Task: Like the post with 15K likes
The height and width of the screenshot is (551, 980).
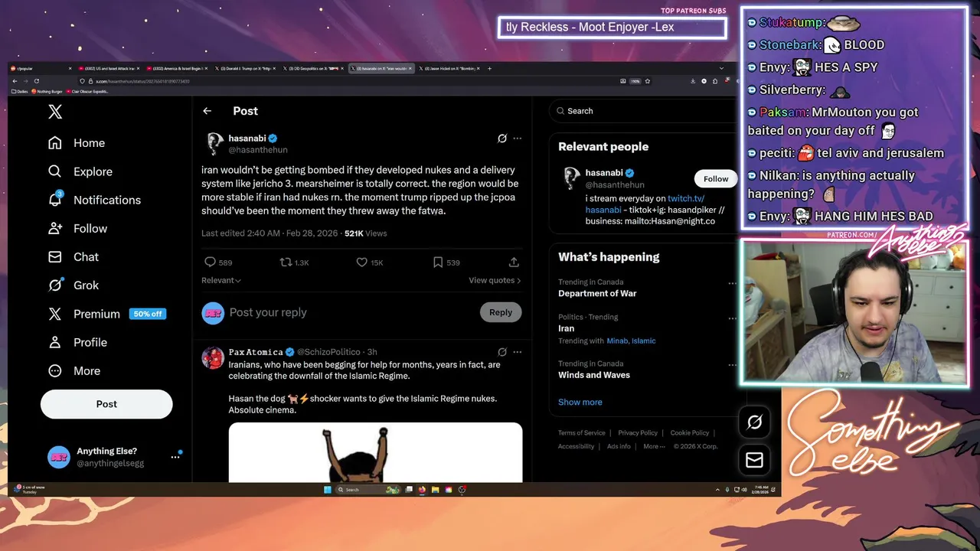Action: click(361, 262)
